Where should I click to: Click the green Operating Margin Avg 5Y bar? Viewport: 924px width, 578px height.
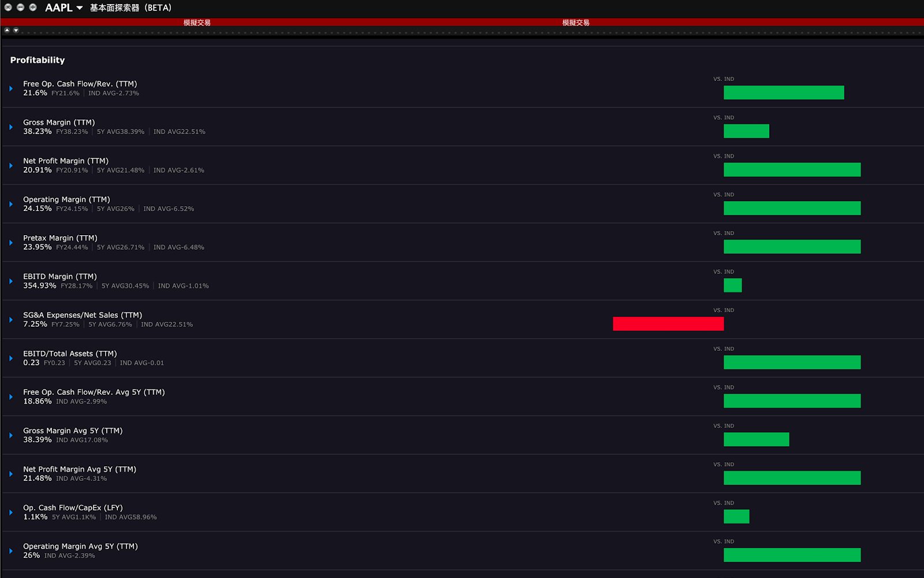792,555
